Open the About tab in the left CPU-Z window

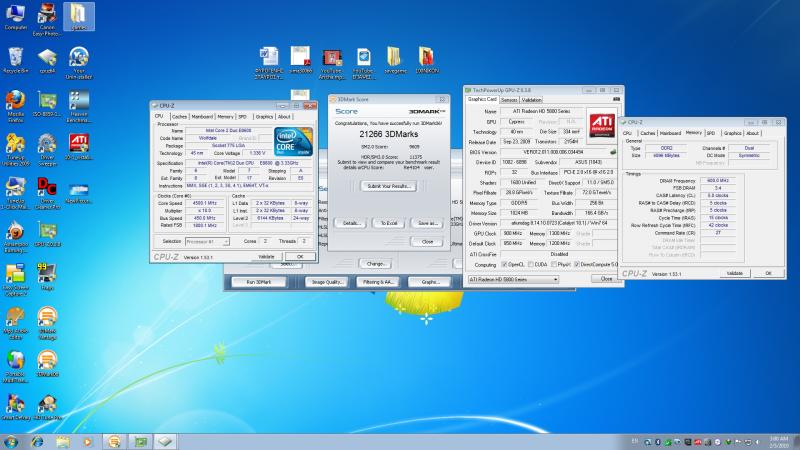pos(284,117)
